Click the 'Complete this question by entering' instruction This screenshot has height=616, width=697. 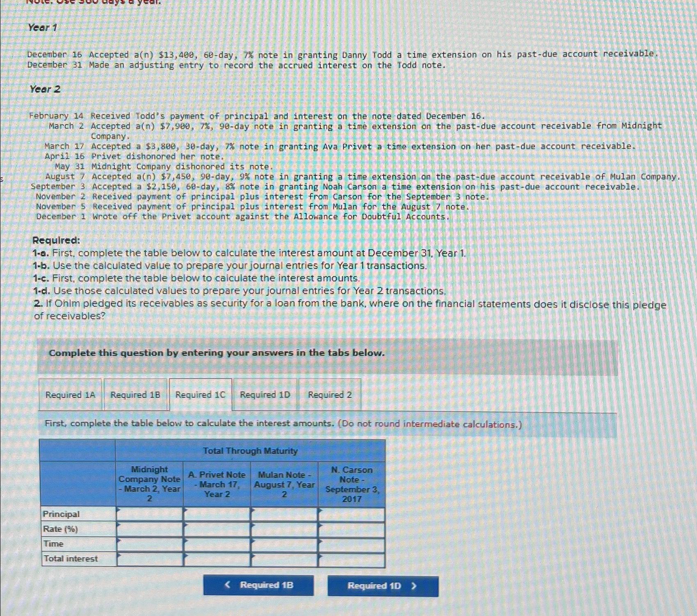[217, 353]
